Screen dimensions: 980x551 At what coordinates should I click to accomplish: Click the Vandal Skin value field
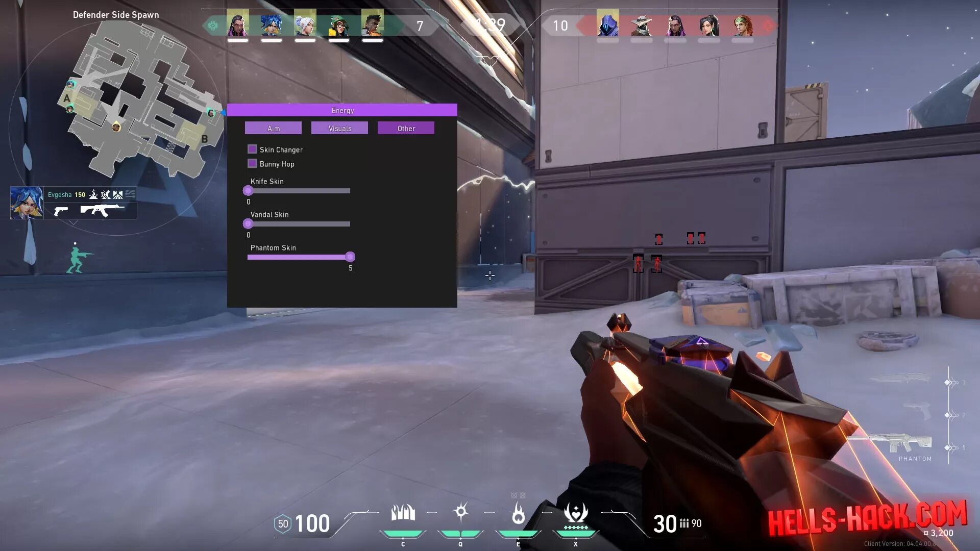point(249,234)
